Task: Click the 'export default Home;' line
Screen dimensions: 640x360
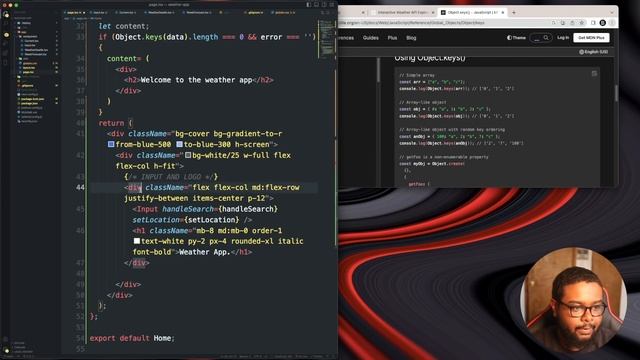Action: 132,338
